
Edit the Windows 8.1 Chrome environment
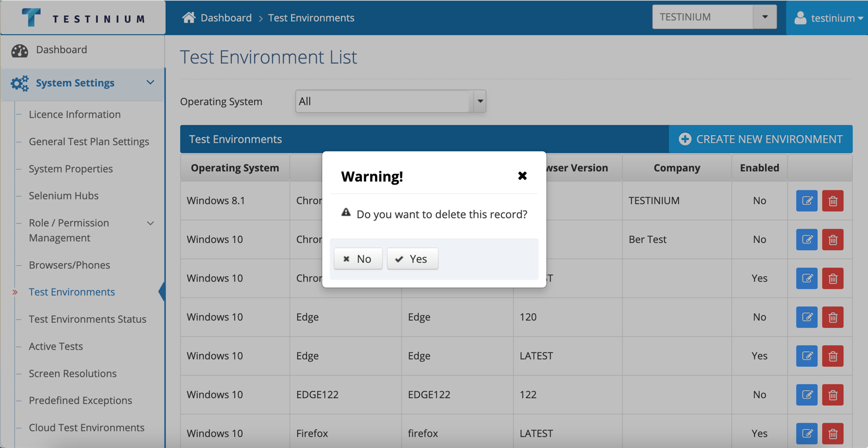tap(807, 201)
